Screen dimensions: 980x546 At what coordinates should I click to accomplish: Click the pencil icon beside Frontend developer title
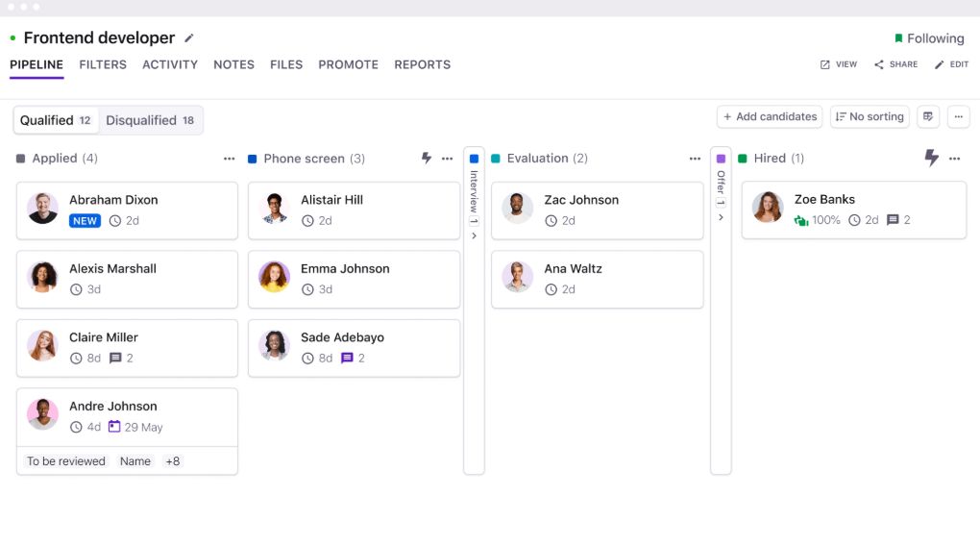coord(189,38)
